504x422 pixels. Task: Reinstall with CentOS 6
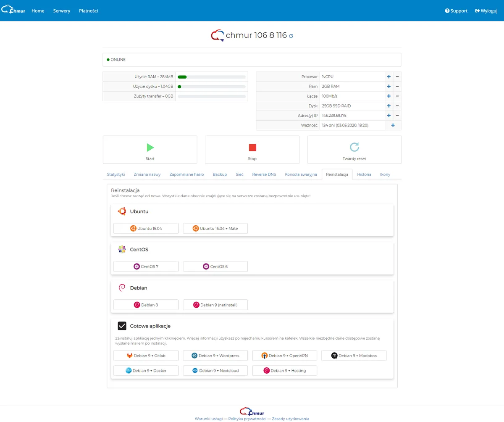(x=215, y=266)
